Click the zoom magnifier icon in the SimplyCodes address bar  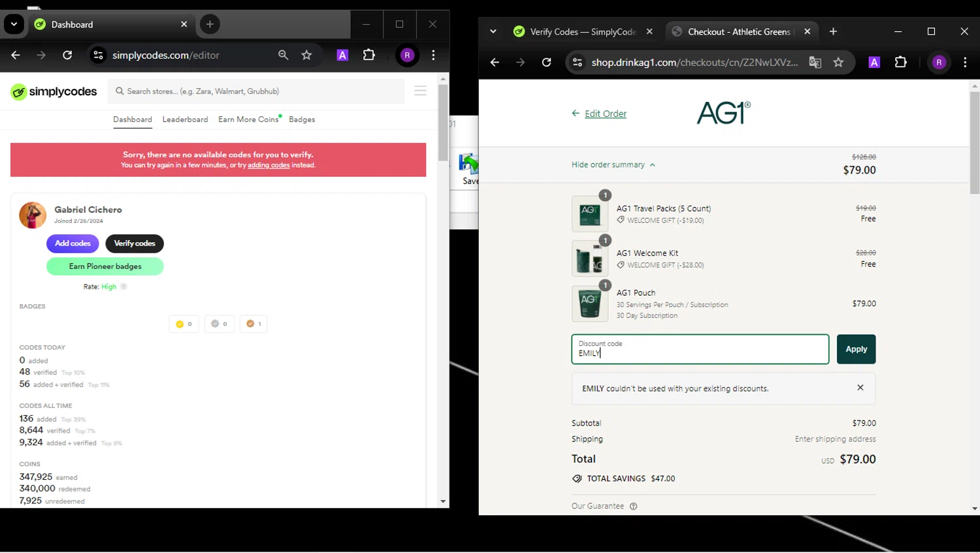click(x=283, y=55)
